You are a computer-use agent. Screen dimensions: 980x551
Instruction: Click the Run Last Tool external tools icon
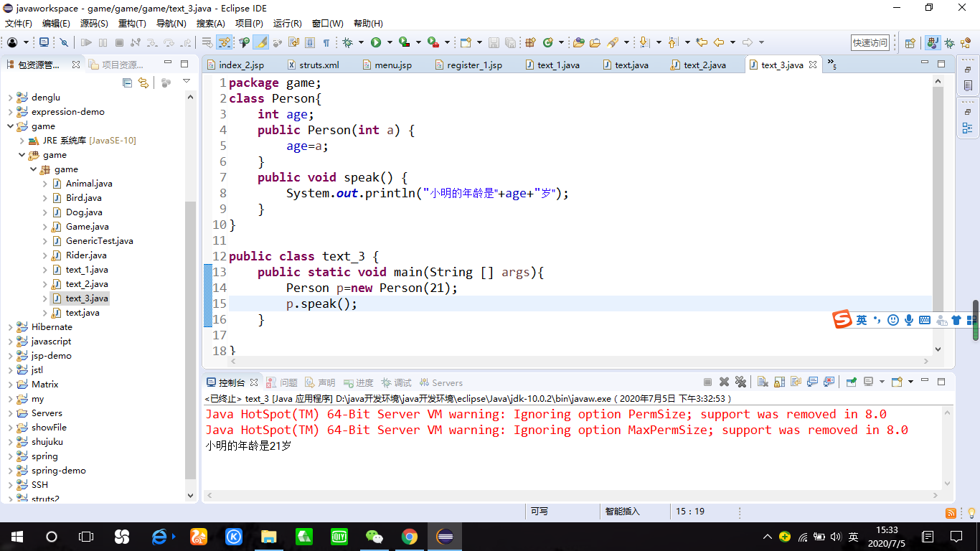[433, 42]
